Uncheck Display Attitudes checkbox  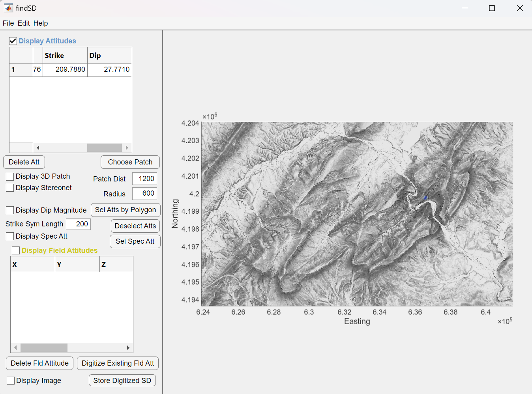[13, 41]
